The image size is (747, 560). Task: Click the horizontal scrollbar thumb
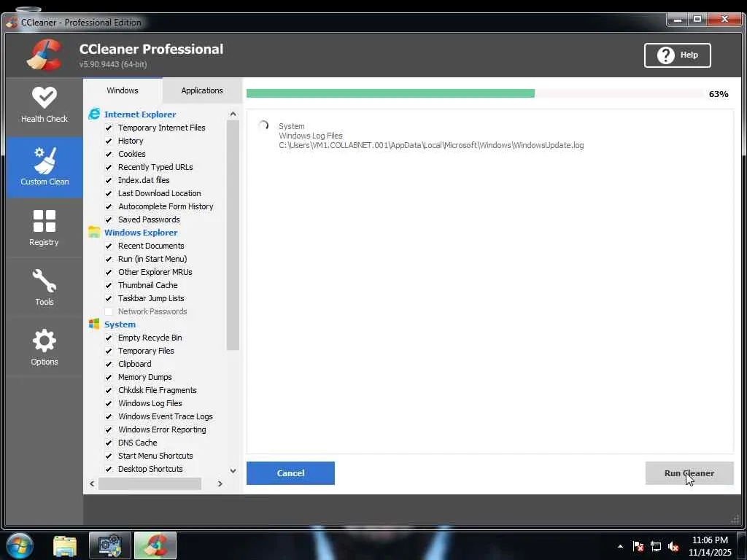point(150,483)
